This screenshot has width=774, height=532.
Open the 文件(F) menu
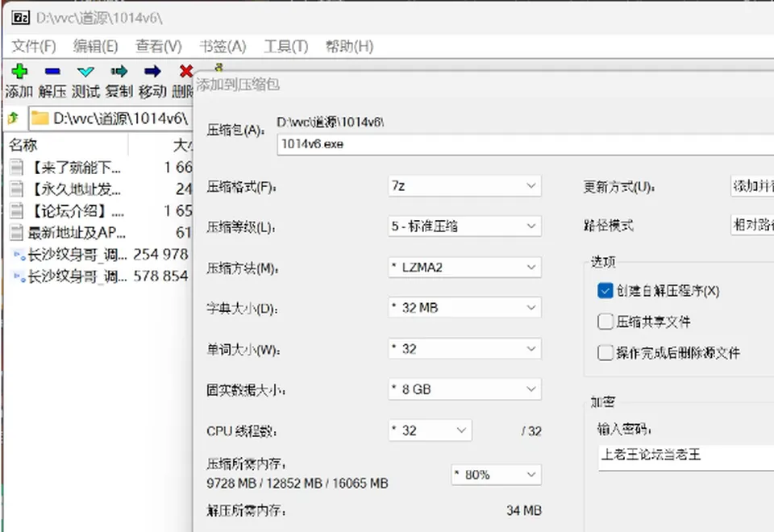[x=34, y=47]
